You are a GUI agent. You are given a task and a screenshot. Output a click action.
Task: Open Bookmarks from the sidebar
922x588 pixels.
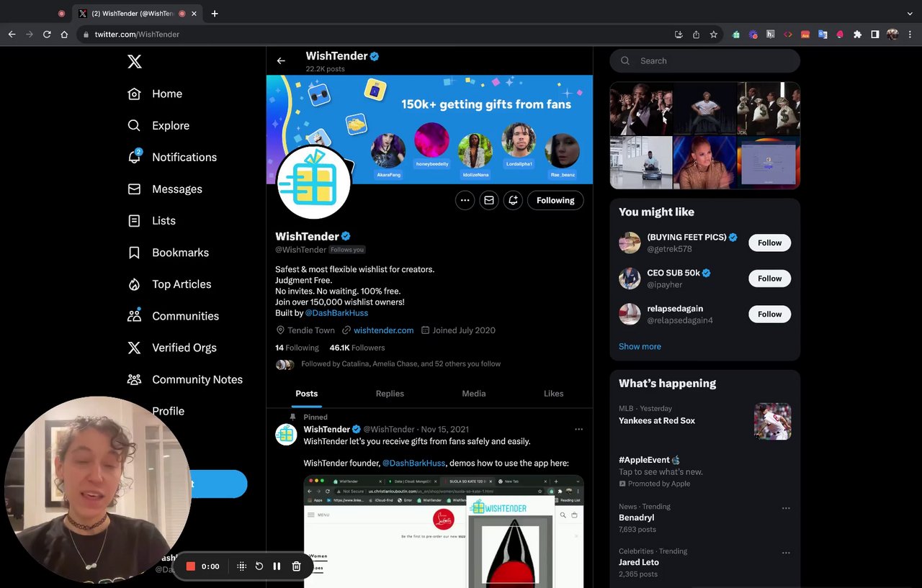click(x=168, y=253)
